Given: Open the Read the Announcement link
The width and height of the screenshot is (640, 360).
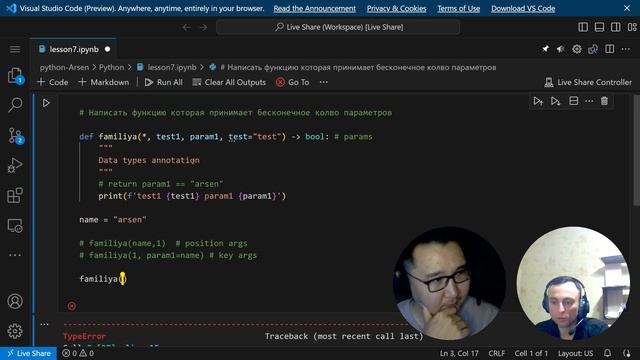Looking at the screenshot, I should pyautogui.click(x=314, y=8).
